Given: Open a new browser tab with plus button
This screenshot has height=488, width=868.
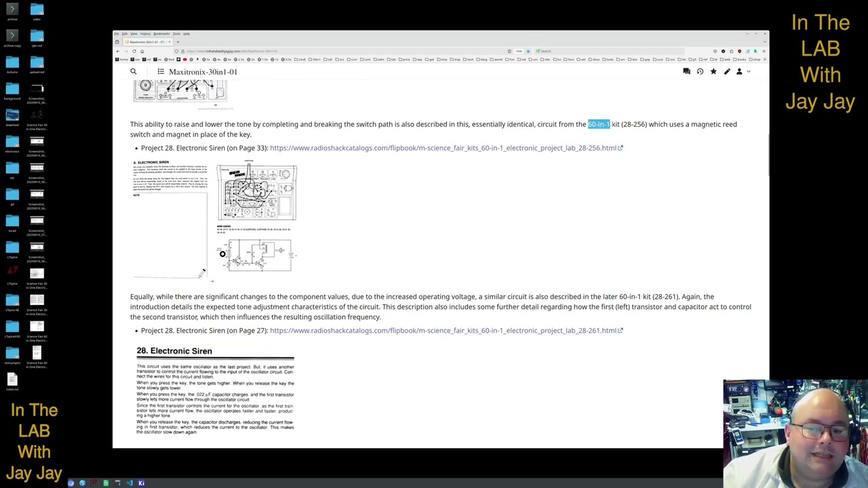Looking at the screenshot, I should tap(178, 42).
